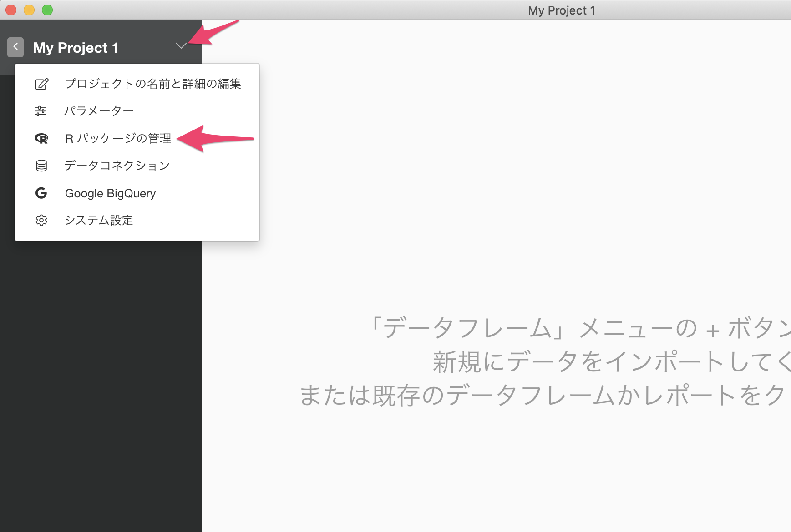
Task: Click the Google G icon
Action: tap(41, 193)
